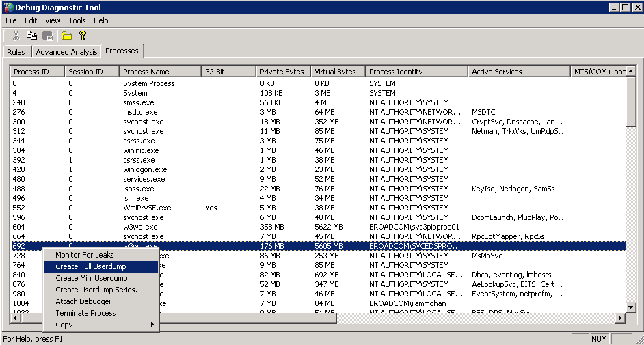Open the View menu
644x345 pixels.
(x=53, y=20)
